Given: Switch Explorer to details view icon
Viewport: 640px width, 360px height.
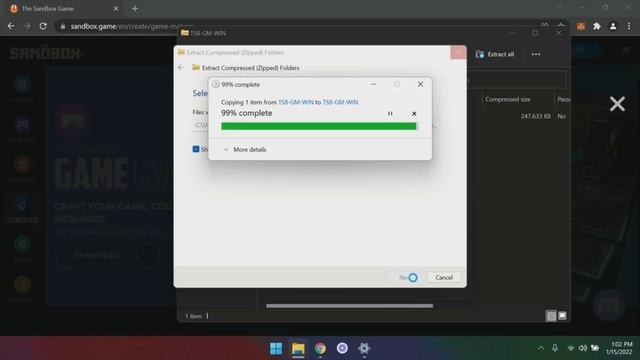Looking at the screenshot, I should (551, 316).
